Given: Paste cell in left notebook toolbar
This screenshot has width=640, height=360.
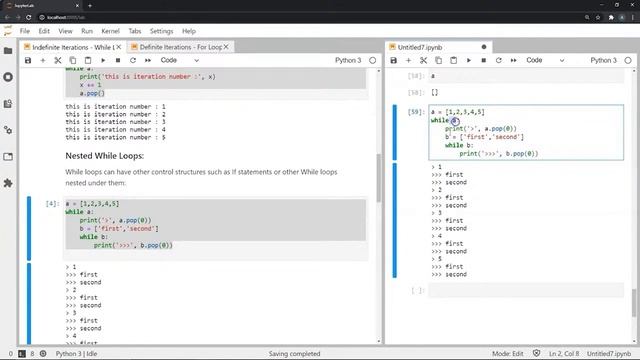Looking at the screenshot, I should pos(88,60).
